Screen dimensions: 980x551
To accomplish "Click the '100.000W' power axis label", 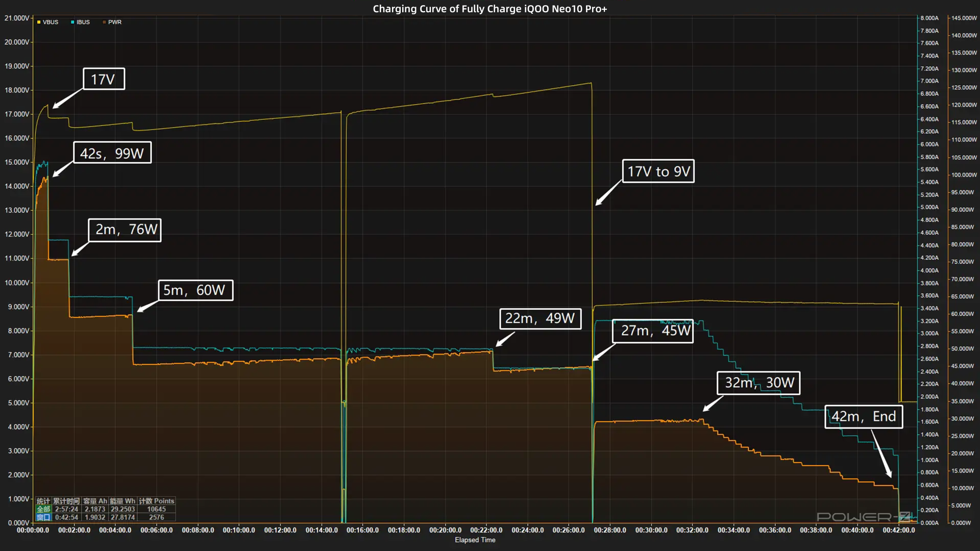I will (964, 174).
